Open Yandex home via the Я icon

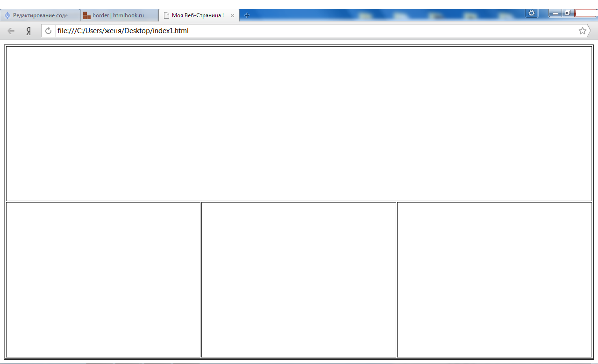pyautogui.click(x=28, y=31)
